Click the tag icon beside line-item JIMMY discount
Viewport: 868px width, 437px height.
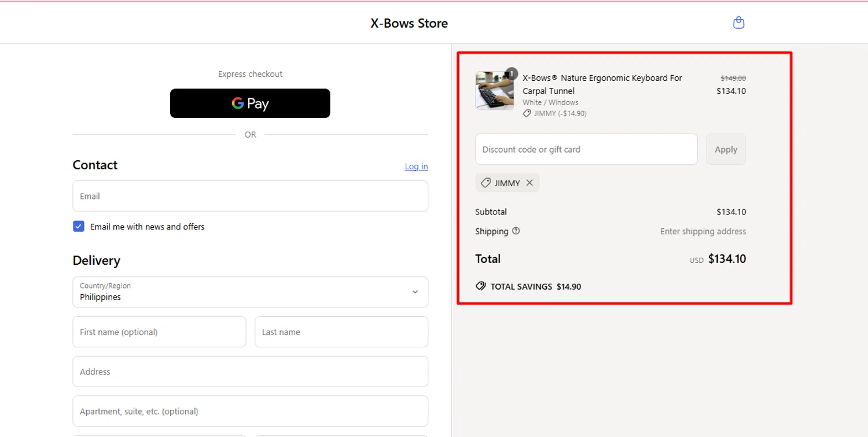pos(527,113)
